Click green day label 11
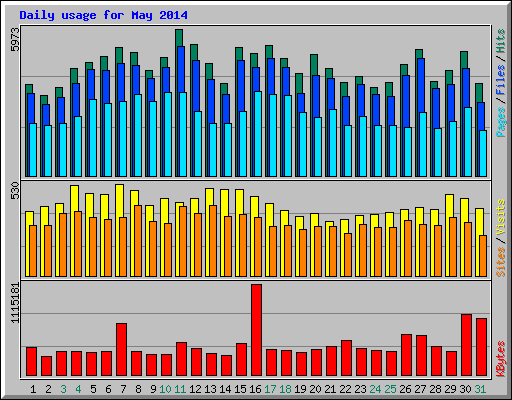512x400 pixels. click(180, 389)
